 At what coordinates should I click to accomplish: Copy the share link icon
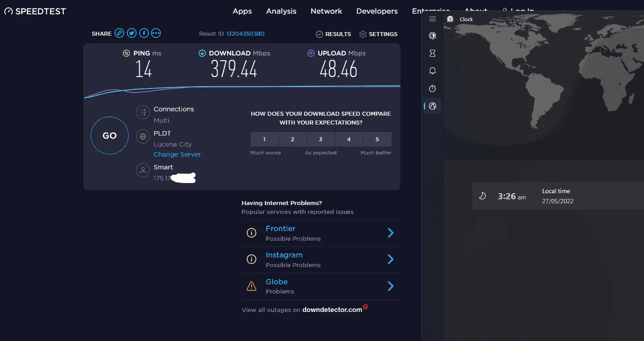pos(119,33)
